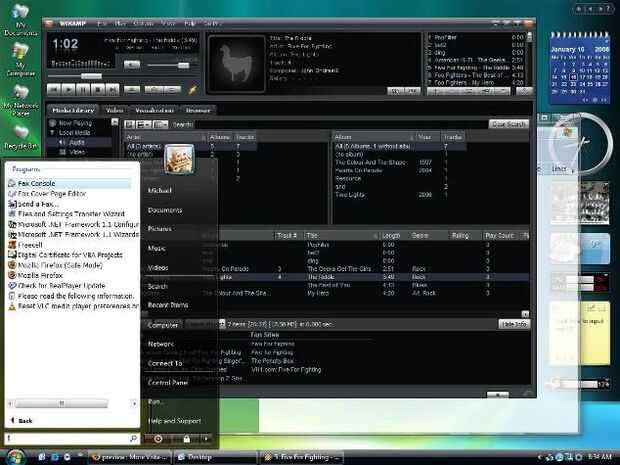Open 'The Penalty Box' fan site link

pos(272,361)
